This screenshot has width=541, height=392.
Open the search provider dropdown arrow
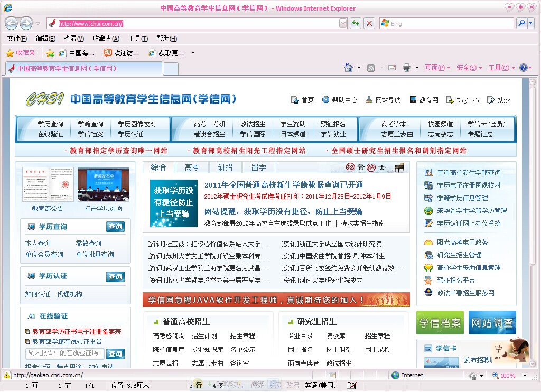point(530,23)
